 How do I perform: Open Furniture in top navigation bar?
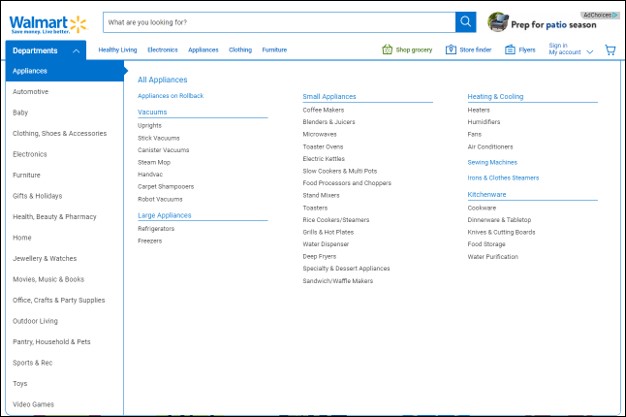[274, 50]
